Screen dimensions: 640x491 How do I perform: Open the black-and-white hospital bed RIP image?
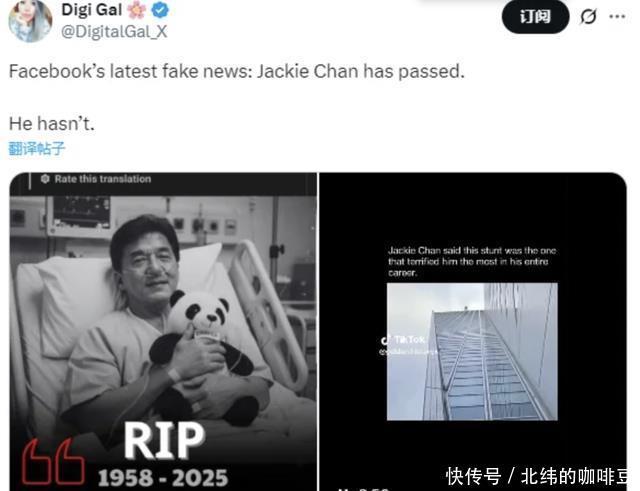click(163, 331)
